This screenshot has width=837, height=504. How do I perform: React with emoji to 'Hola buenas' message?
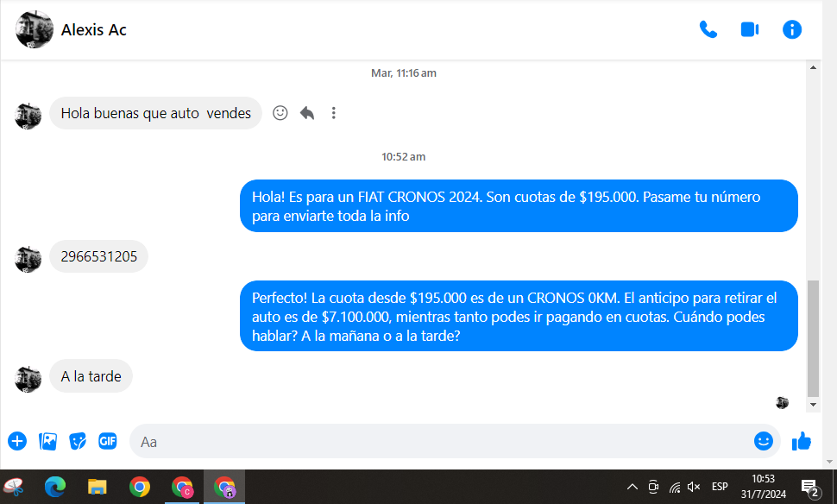tap(280, 113)
